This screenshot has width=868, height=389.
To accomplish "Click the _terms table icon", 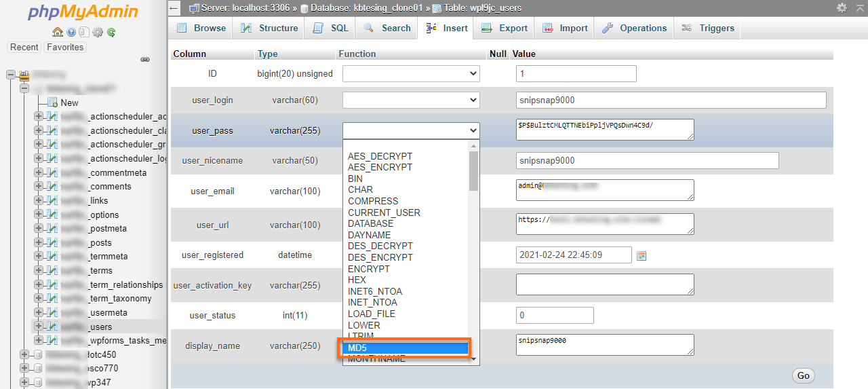I will [x=52, y=271].
